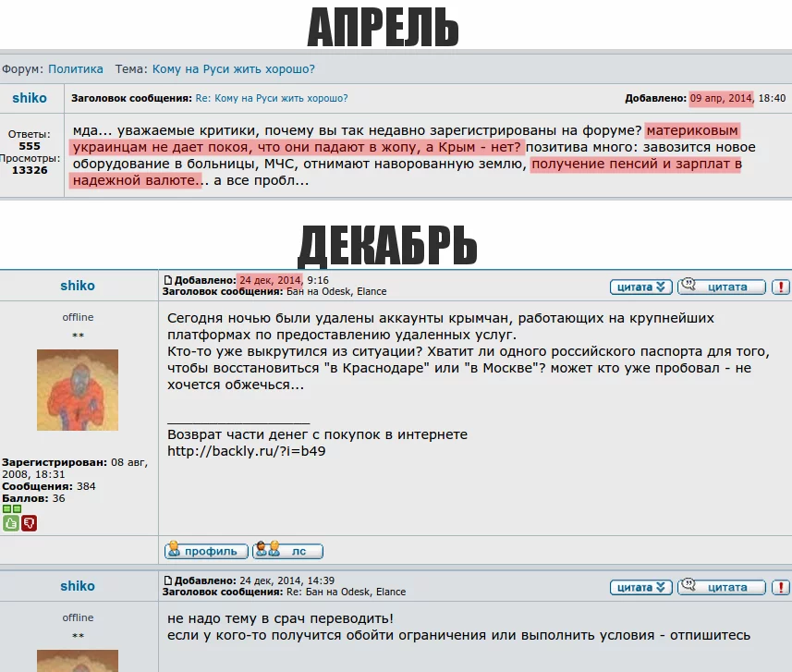Open shiko's profile using the профиль button
Viewport: 792px width, 672px height.
coord(205,551)
